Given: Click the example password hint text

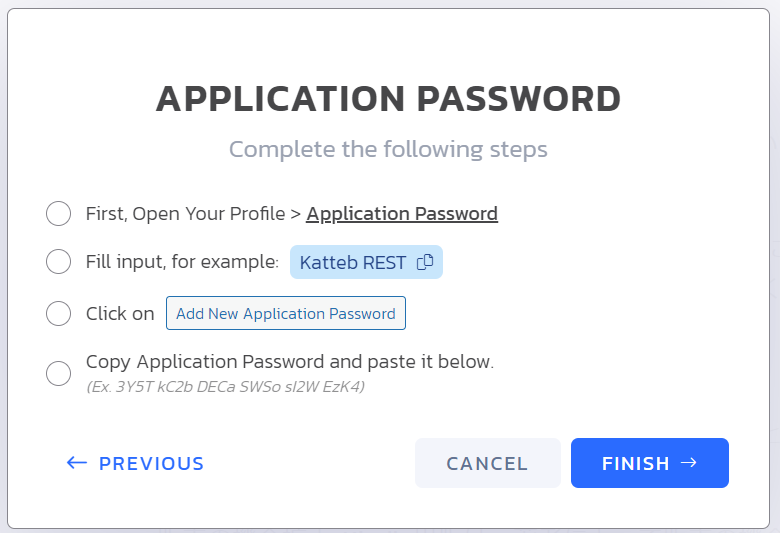Looking at the screenshot, I should pyautogui.click(x=225, y=387).
